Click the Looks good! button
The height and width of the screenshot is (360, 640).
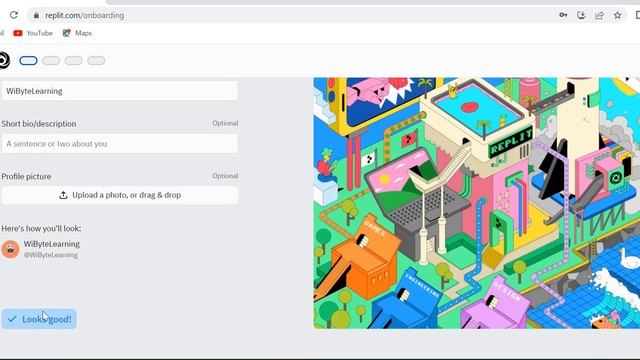39,319
